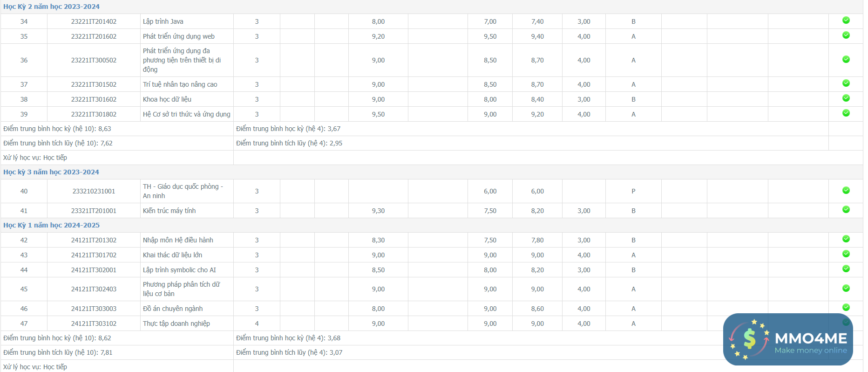The image size is (868, 372).
Task: Click row number 36 in the grade table
Action: [x=24, y=60]
